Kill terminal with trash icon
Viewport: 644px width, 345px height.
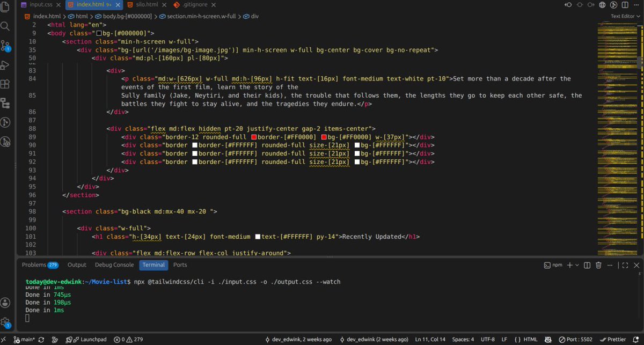pos(599,265)
